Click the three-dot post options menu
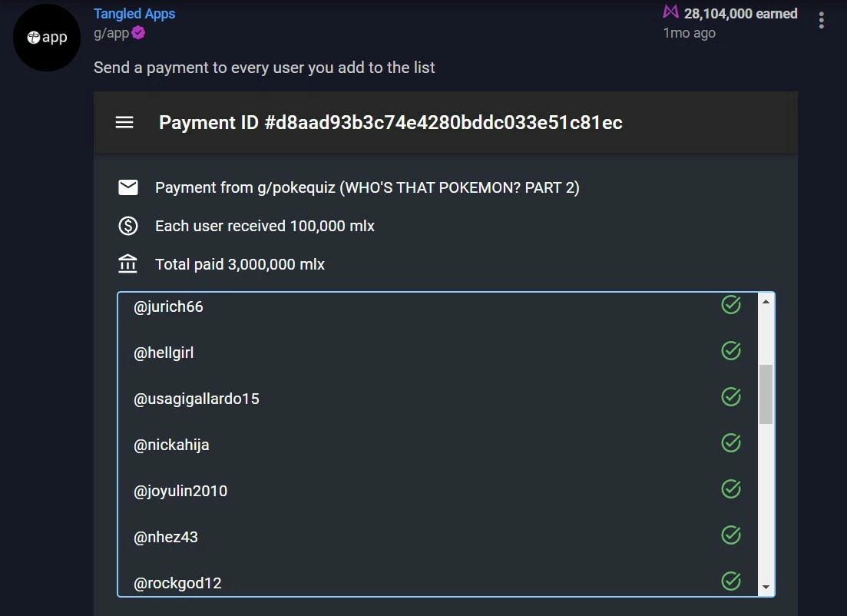Screen dimensions: 847x616 click(x=821, y=21)
